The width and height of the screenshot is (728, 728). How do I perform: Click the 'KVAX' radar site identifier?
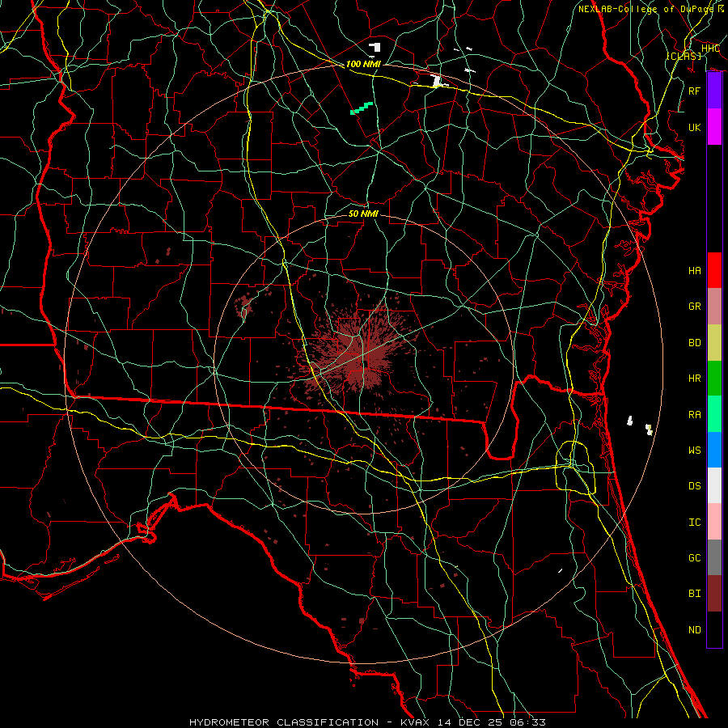click(417, 722)
